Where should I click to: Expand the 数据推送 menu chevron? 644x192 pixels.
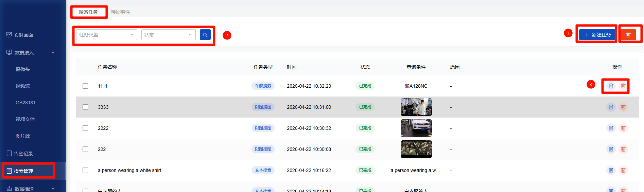pyautogui.click(x=53, y=189)
